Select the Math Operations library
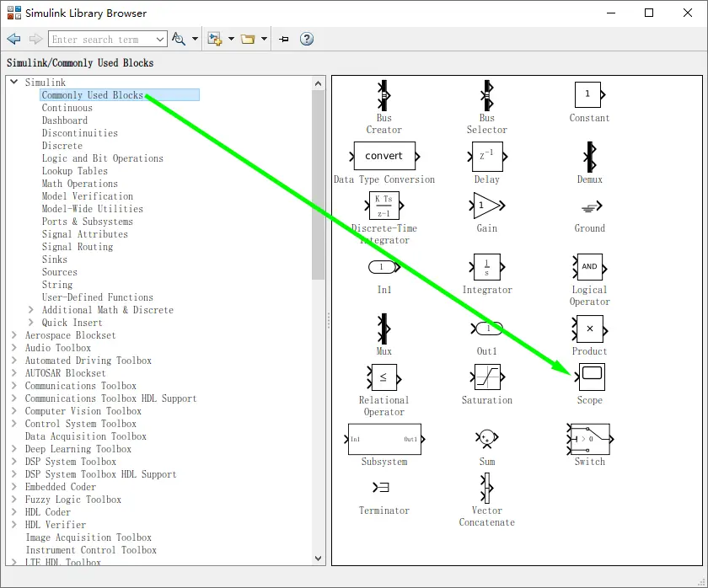This screenshot has width=708, height=588. point(80,183)
